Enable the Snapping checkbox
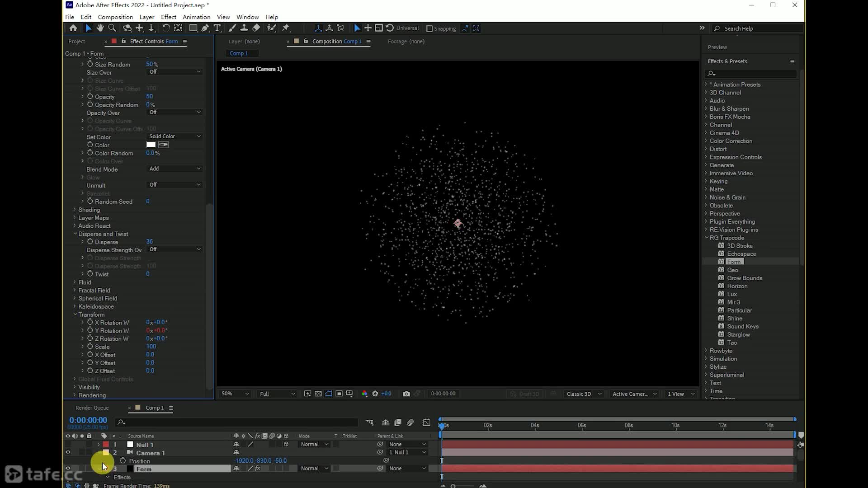The height and width of the screenshot is (488, 868). 429,28
